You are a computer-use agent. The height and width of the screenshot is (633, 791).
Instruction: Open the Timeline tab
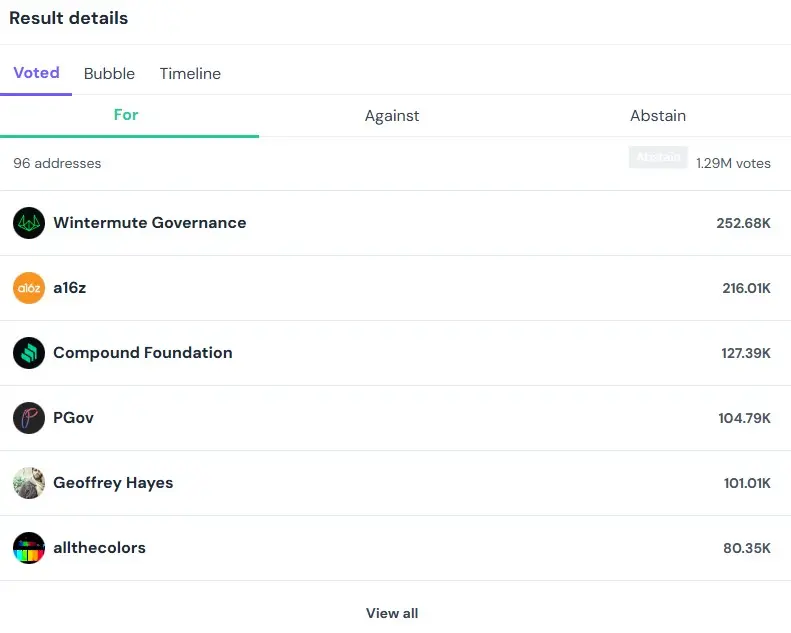pos(190,74)
